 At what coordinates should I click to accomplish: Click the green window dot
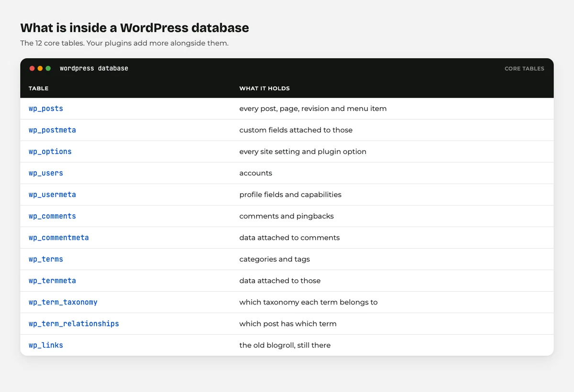tap(48, 68)
